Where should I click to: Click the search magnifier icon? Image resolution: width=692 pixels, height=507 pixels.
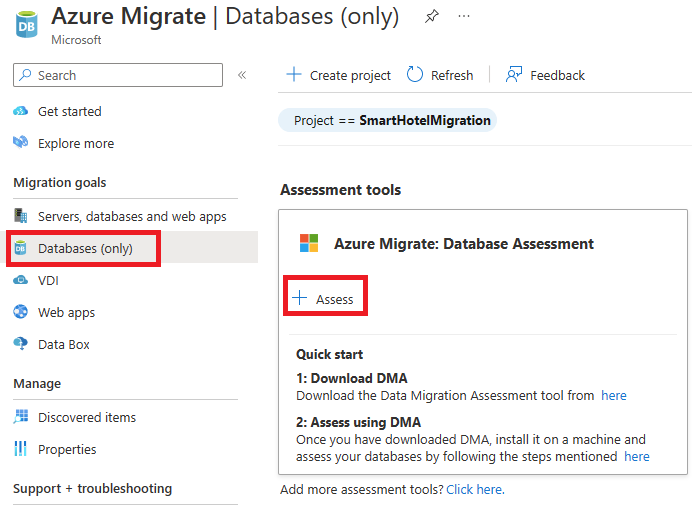click(x=26, y=75)
